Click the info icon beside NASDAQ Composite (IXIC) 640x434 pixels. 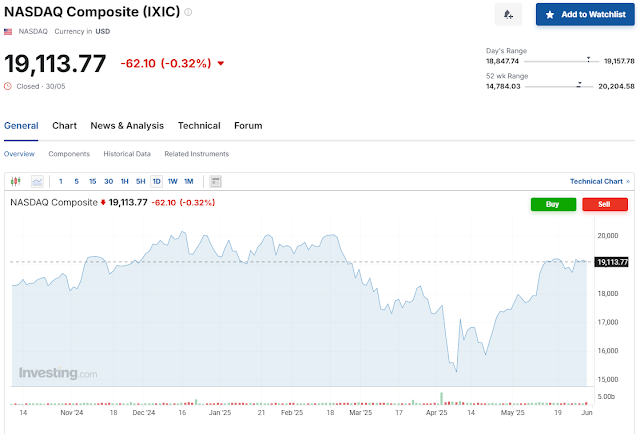click(188, 12)
